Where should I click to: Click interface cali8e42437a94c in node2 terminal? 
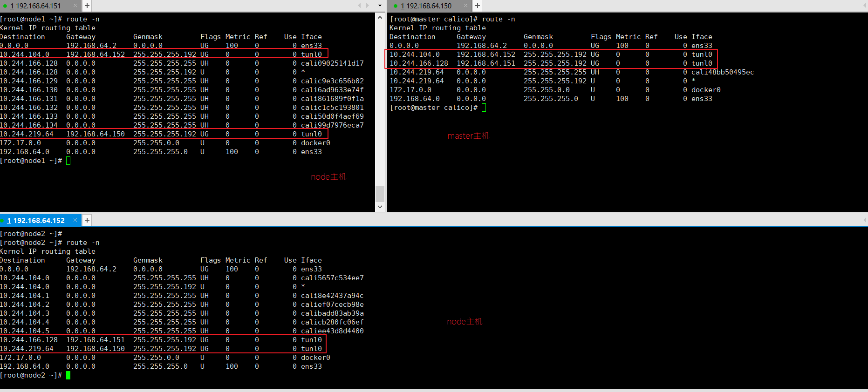pyautogui.click(x=332, y=296)
